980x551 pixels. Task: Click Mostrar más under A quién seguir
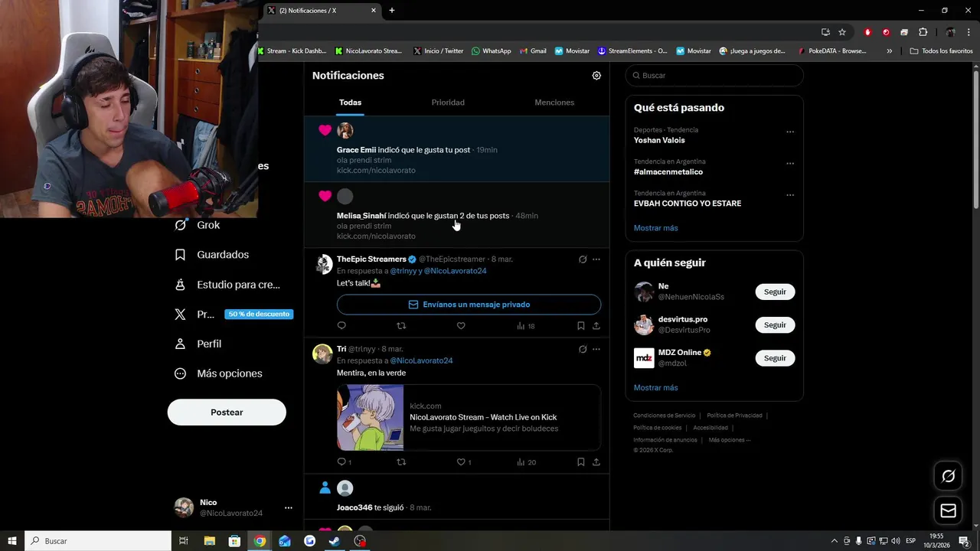coord(655,388)
